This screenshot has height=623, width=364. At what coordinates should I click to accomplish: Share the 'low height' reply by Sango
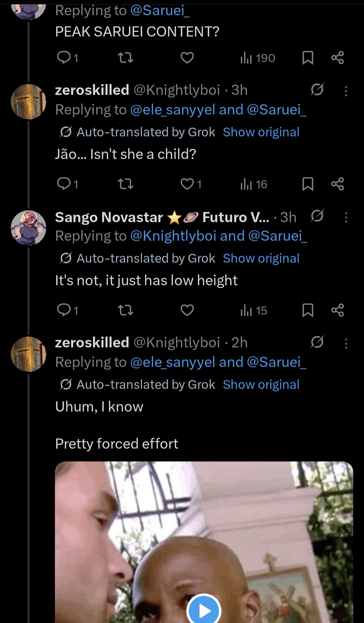pyautogui.click(x=337, y=310)
